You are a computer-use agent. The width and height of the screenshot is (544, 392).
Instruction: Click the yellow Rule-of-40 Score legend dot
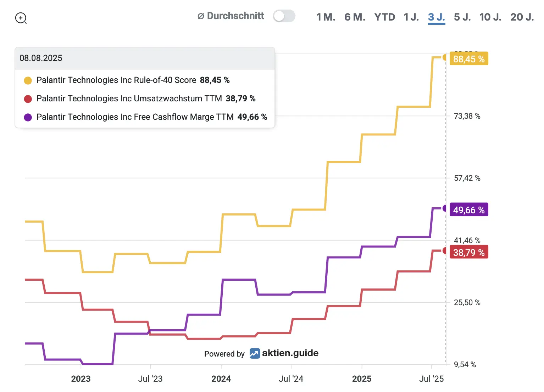click(28, 80)
